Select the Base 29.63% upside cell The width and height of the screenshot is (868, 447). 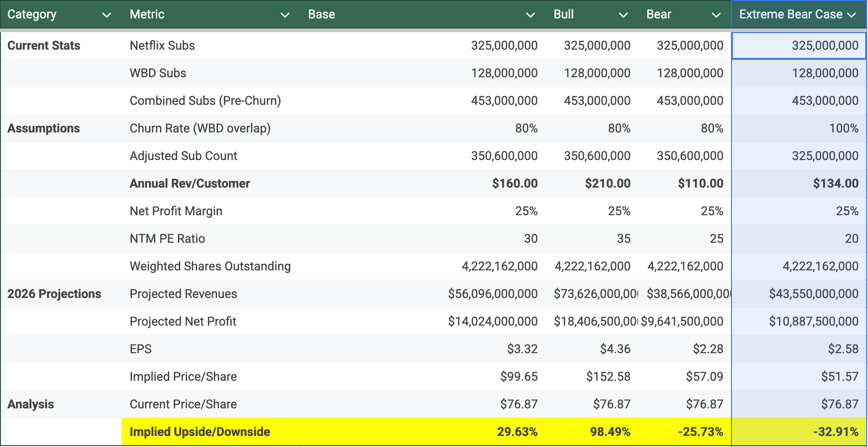423,432
